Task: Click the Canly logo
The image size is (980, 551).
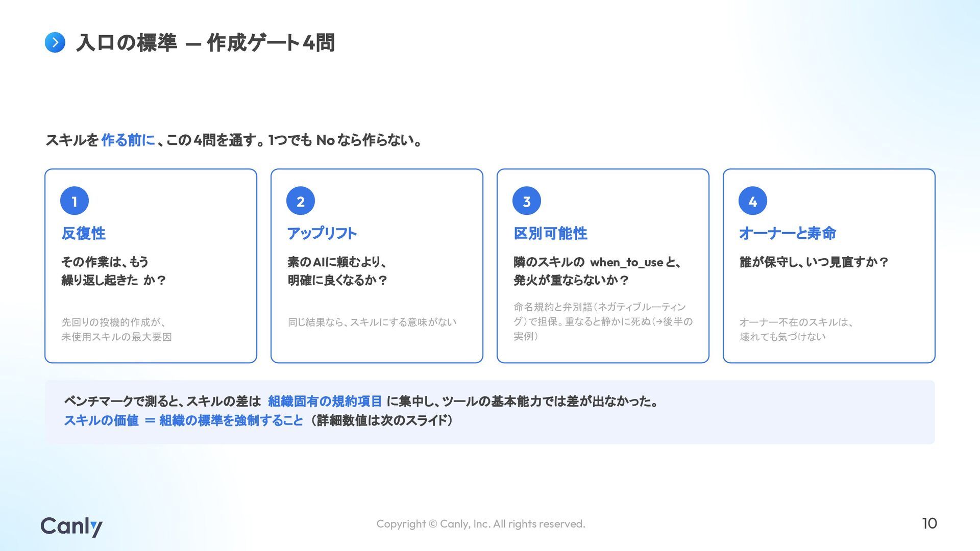Action: click(71, 527)
